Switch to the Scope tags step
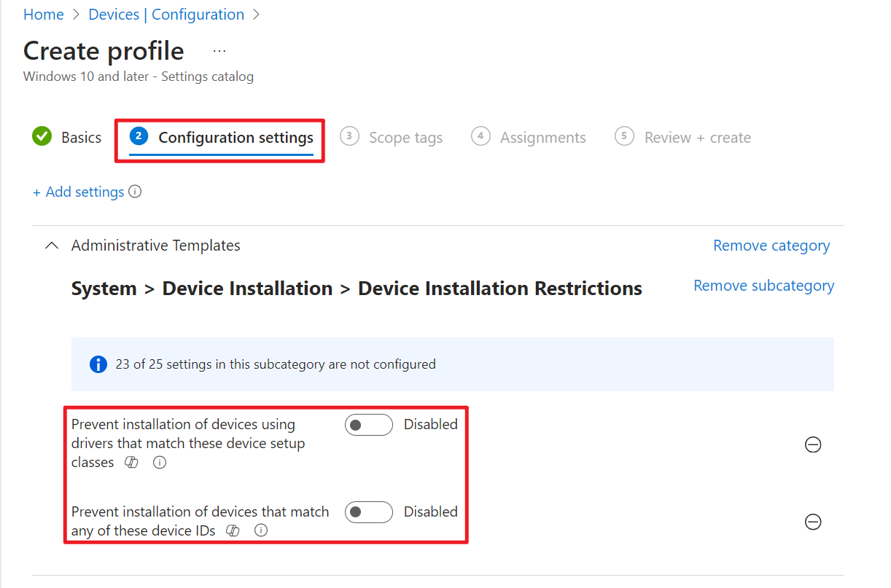 pos(405,137)
